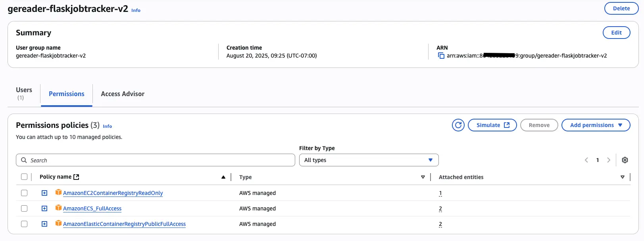This screenshot has height=241, width=644.
Task: Open table preferences gear icon
Action: coord(625,160)
